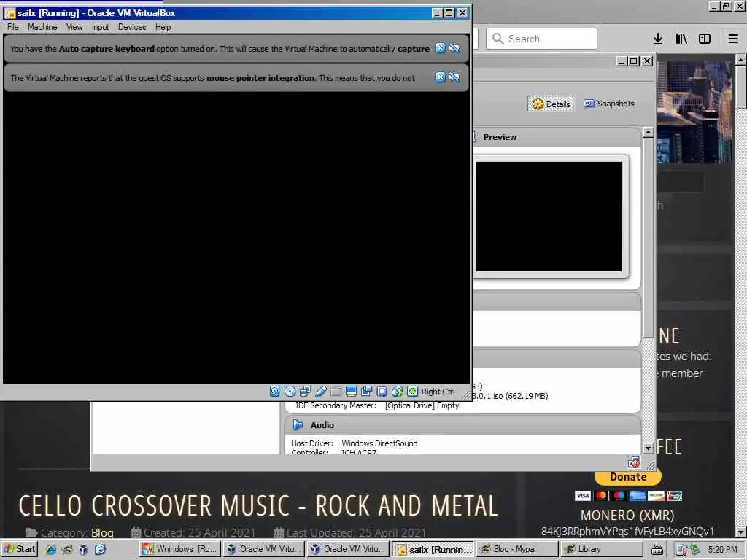Open the Devices menu
The width and height of the screenshot is (747, 560).
coord(132,27)
